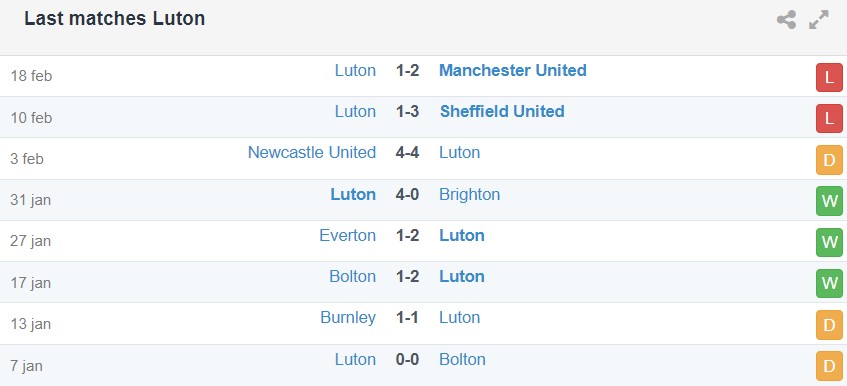Select the 1-2 score on 18 feb
Viewport: 847px width, 386px height.
(407, 70)
